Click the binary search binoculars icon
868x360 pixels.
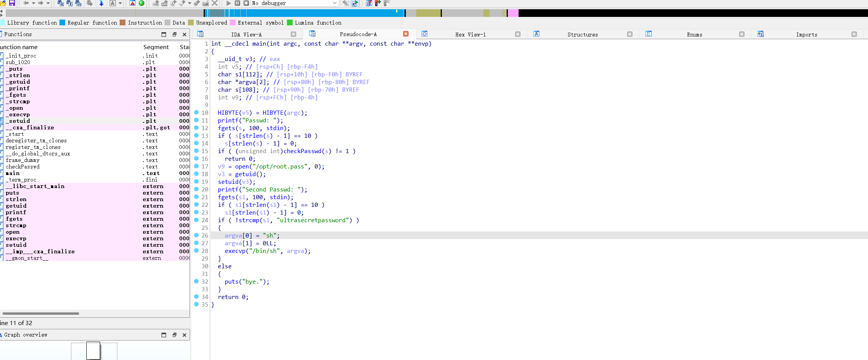coord(78,3)
